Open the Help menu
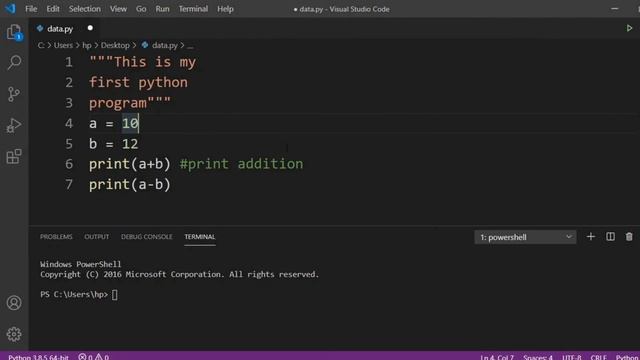The image size is (640, 360). pyautogui.click(x=225, y=9)
